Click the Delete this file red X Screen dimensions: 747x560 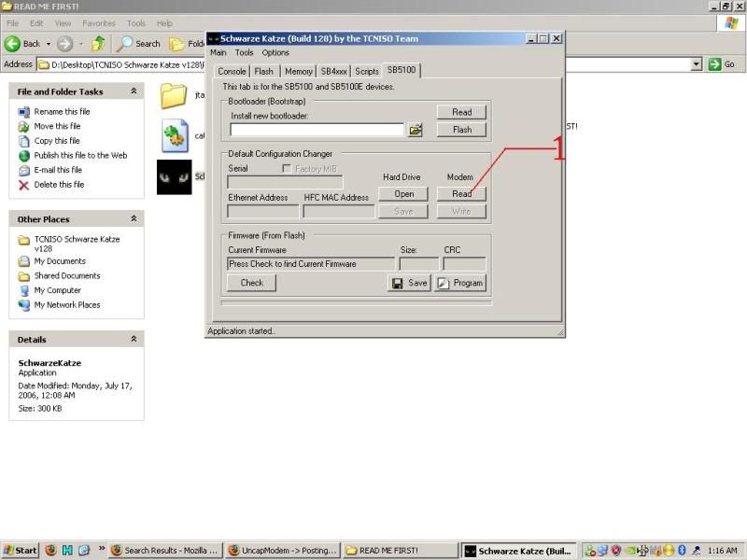pos(24,185)
